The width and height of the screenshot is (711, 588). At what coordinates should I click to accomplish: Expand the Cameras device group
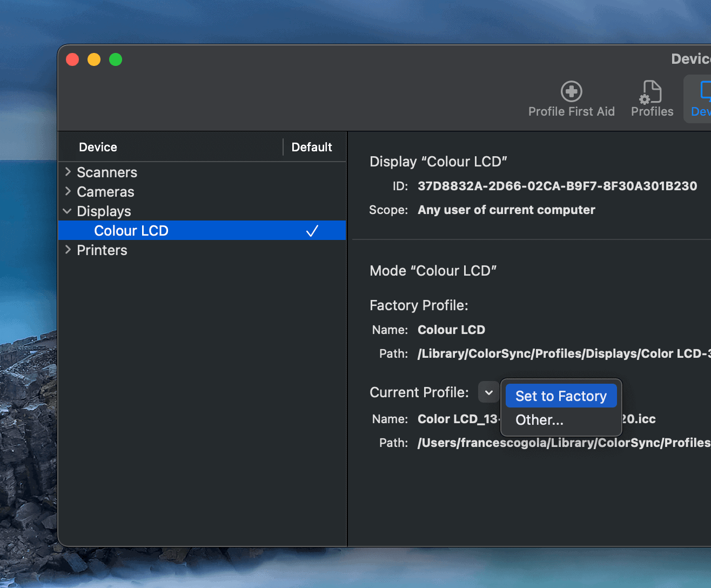click(68, 191)
